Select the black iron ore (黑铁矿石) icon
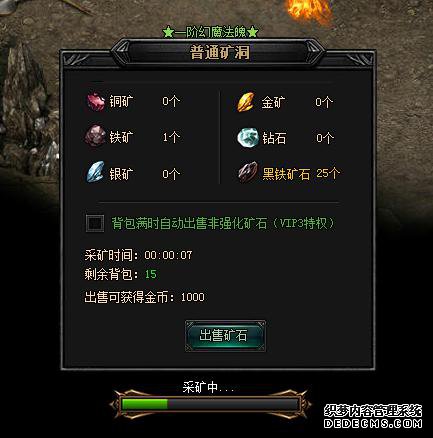The height and width of the screenshot is (438, 433). tap(248, 172)
